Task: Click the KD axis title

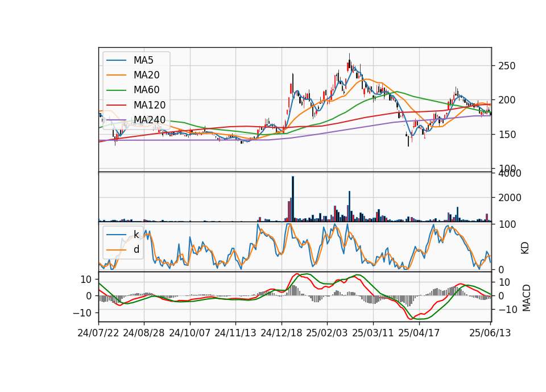Action: click(x=525, y=248)
